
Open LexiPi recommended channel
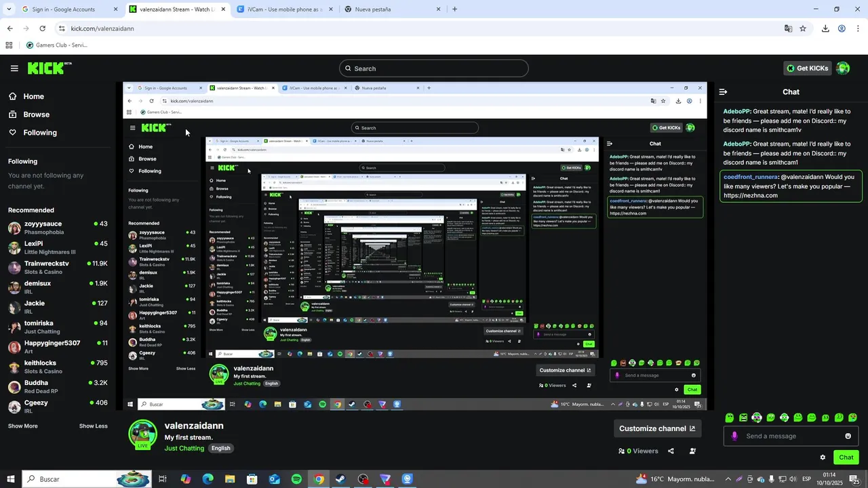point(57,247)
